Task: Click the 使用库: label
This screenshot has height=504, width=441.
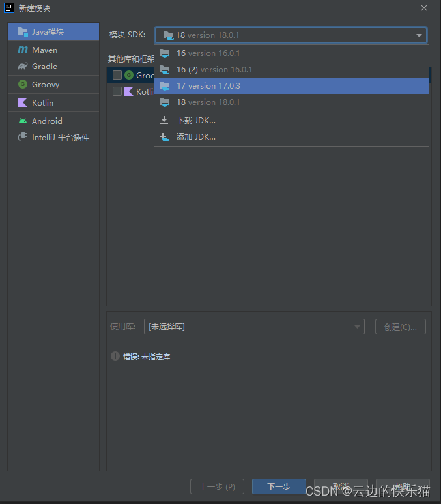Action: pos(122,327)
